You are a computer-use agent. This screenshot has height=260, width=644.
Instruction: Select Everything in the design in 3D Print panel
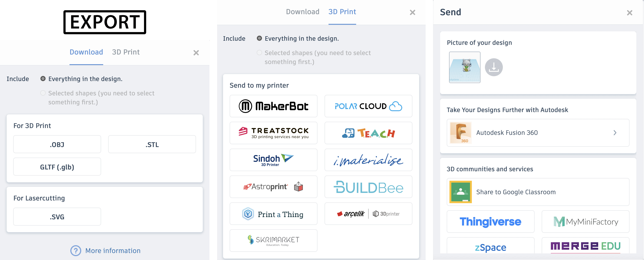[259, 38]
